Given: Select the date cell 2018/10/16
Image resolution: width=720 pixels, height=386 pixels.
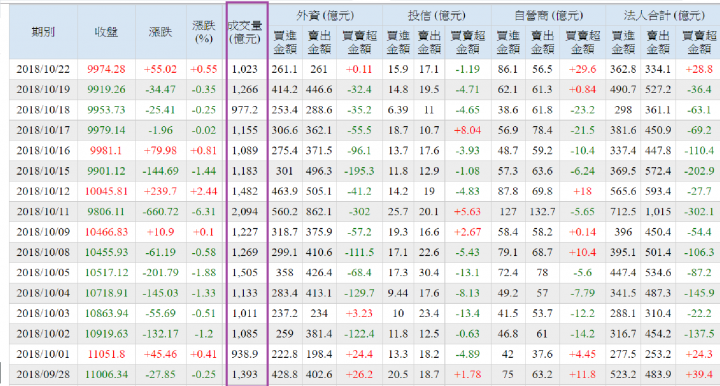Looking at the screenshot, I should 43,151.
